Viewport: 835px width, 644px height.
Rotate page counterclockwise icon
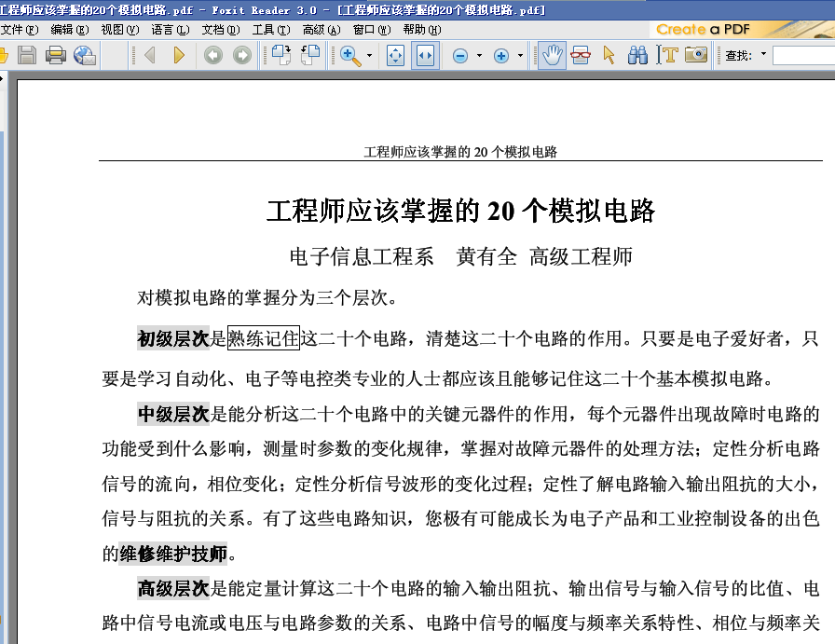coord(310,55)
